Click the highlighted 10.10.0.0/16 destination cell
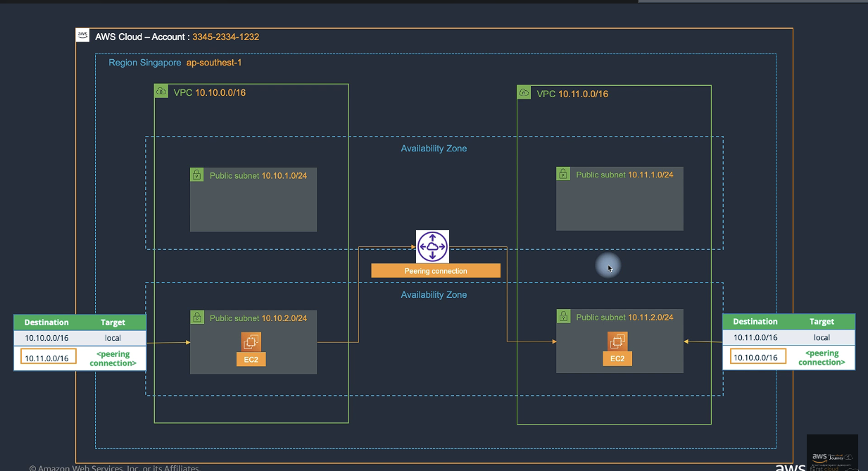This screenshot has width=868, height=471. point(755,357)
